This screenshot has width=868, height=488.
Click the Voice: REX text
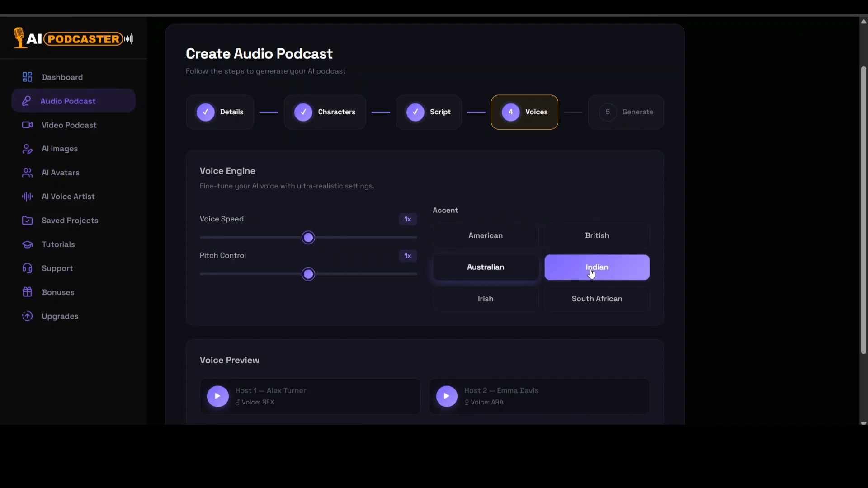pos(258,402)
